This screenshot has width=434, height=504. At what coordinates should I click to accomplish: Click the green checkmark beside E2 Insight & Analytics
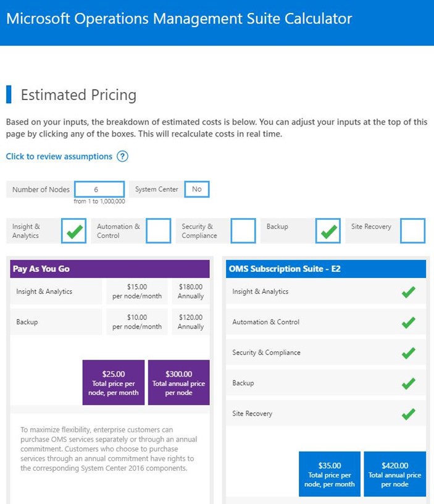[x=408, y=292]
